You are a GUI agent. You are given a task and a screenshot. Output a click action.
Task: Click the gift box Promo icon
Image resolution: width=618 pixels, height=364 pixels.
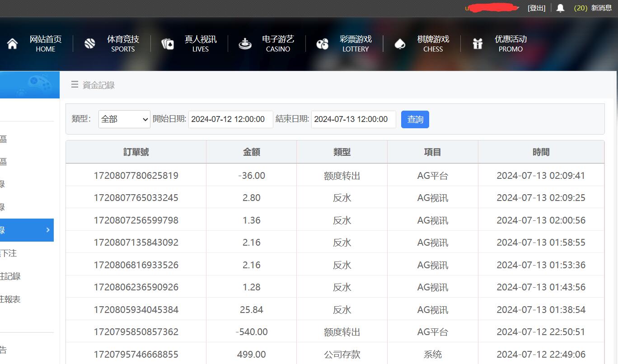tap(478, 44)
